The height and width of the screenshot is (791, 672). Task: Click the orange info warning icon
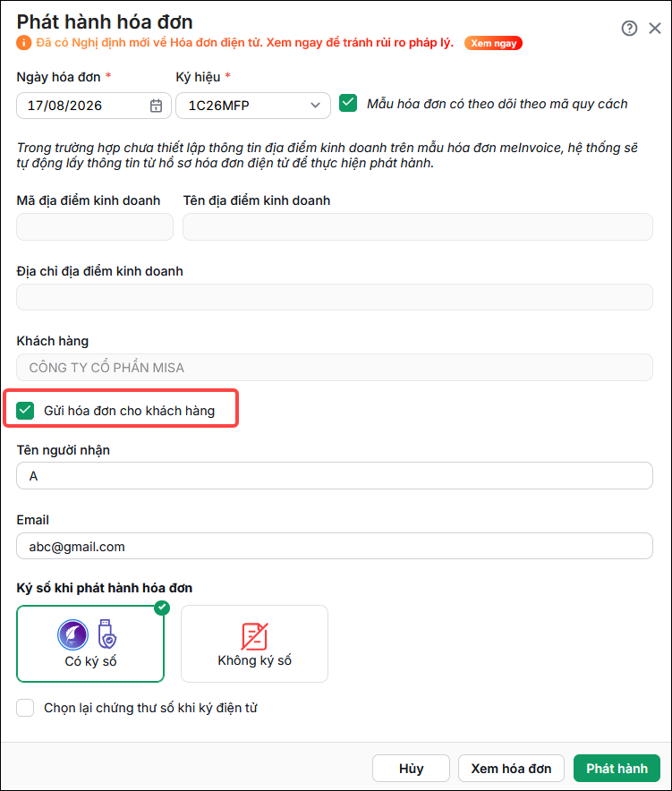point(23,43)
